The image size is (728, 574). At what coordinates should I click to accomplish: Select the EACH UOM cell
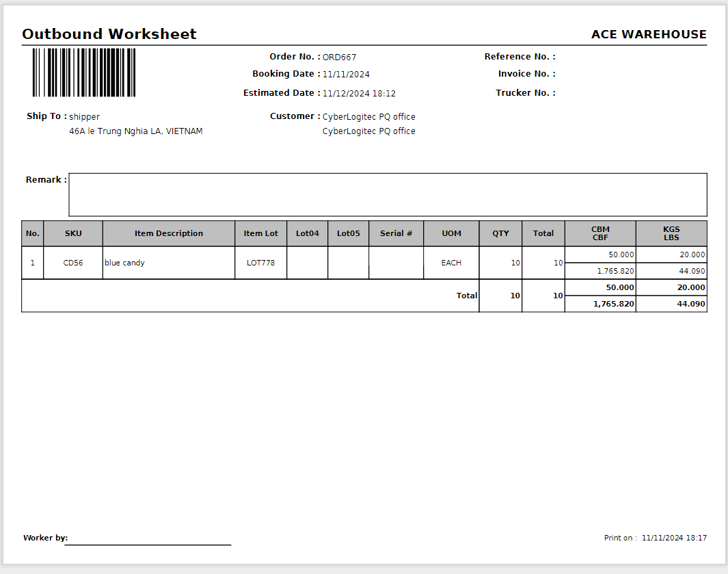point(451,263)
